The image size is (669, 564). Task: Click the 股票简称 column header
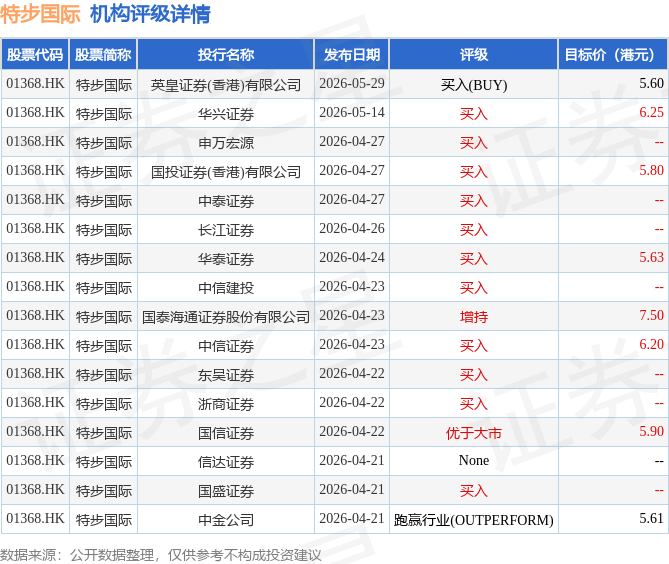coord(103,55)
